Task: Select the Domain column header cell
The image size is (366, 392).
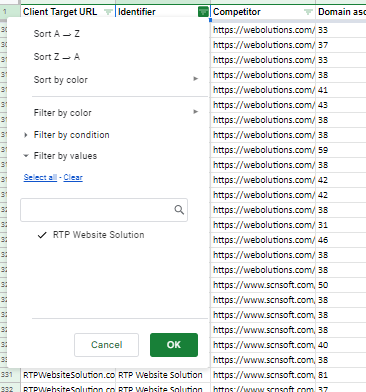Action: point(341,12)
